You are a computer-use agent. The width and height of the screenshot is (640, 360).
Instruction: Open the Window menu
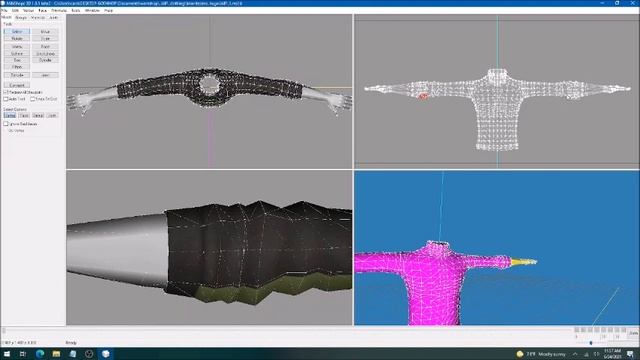click(92, 10)
